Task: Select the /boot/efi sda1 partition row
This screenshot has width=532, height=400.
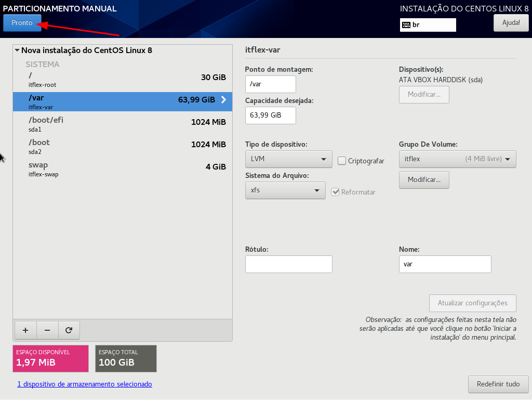Action: point(123,124)
